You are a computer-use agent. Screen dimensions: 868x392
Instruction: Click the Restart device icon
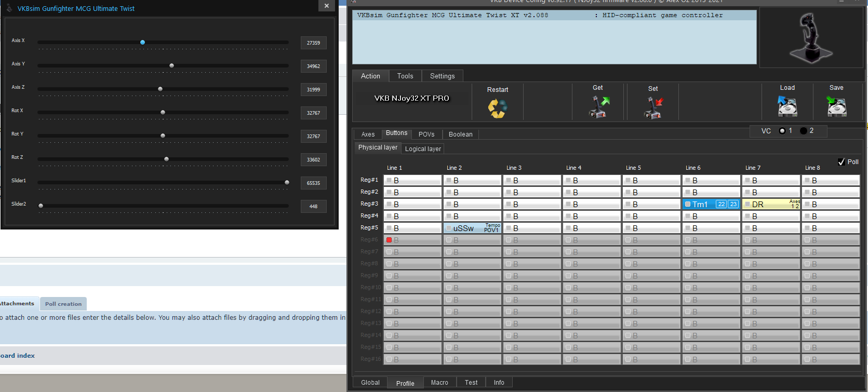click(497, 108)
